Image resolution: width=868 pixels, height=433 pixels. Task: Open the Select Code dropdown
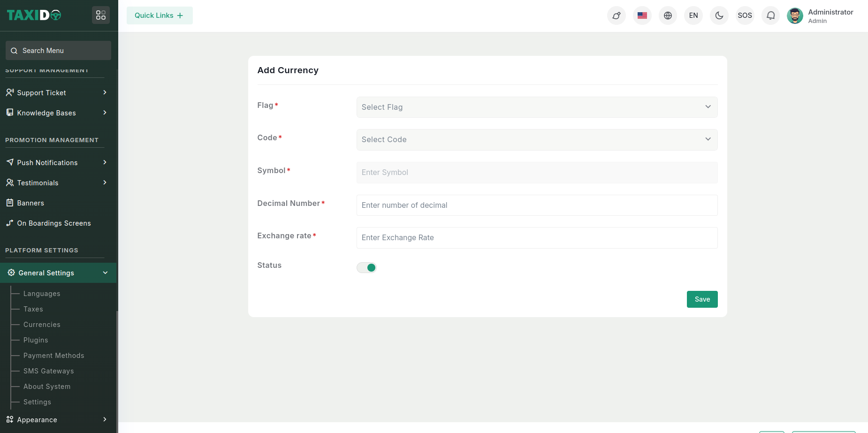click(537, 140)
